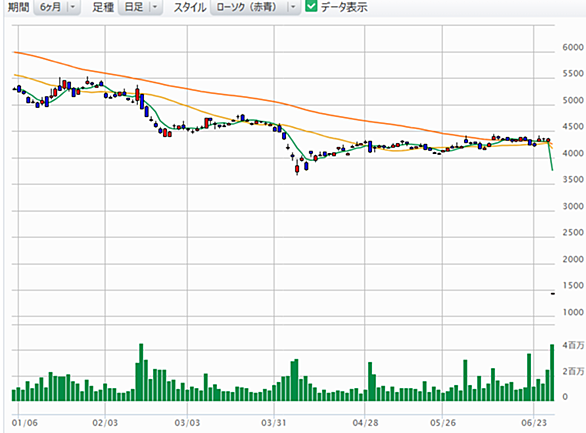
Task: Click the lowest red candlestick in early April
Action: pos(297,168)
